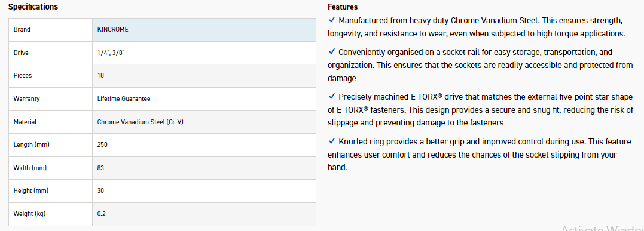Viewport: 644px width, 231px height.
Task: Click the Drive value 1/4", 3/8"
Action: pos(111,53)
